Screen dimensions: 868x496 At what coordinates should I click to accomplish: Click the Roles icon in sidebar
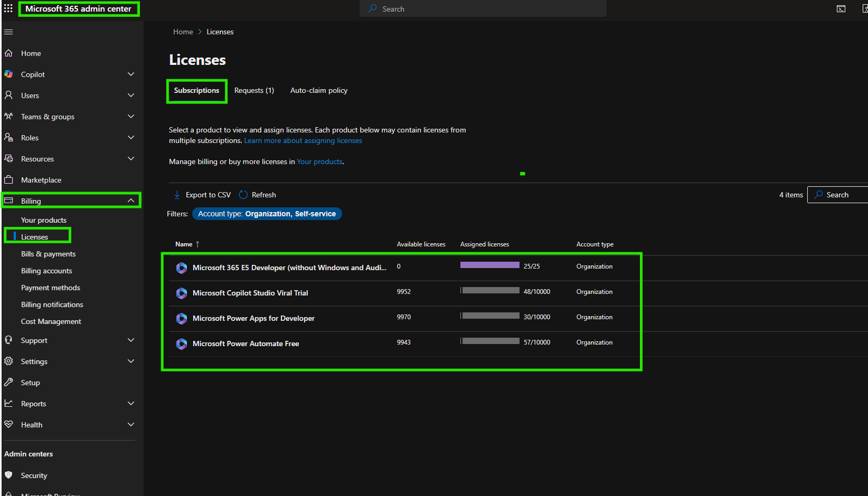pyautogui.click(x=8, y=138)
